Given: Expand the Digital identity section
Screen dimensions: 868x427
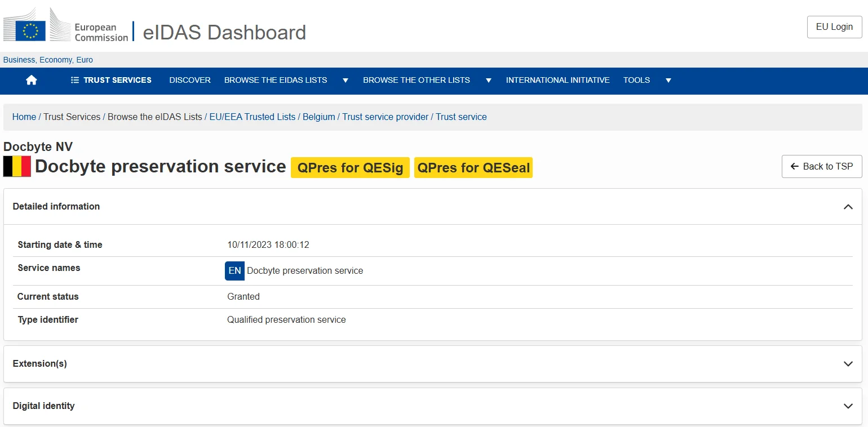Looking at the screenshot, I should (x=848, y=406).
